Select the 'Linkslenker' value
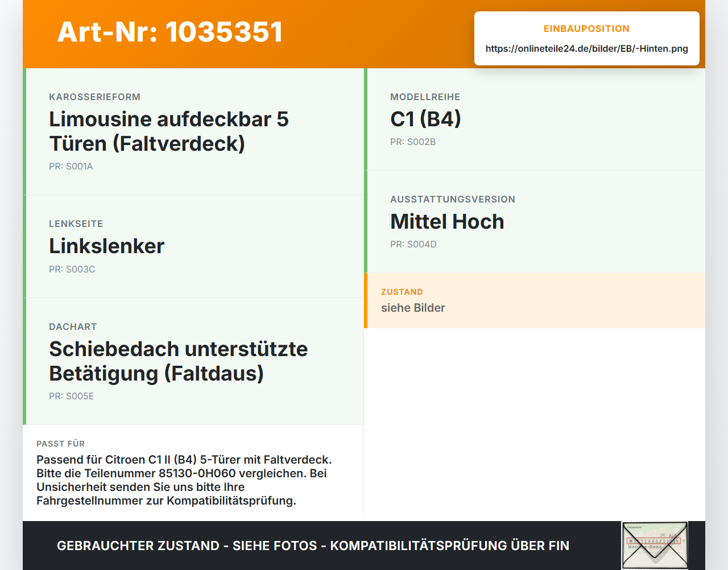 [x=106, y=246]
